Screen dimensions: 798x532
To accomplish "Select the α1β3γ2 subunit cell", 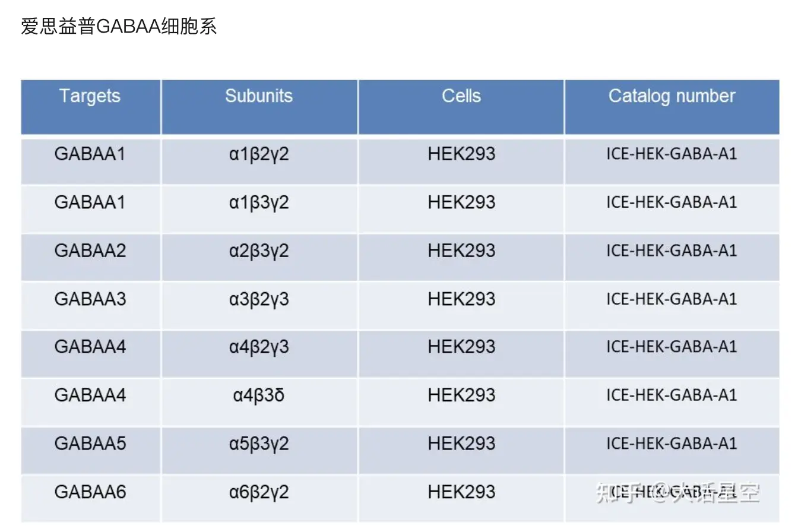I will (259, 209).
